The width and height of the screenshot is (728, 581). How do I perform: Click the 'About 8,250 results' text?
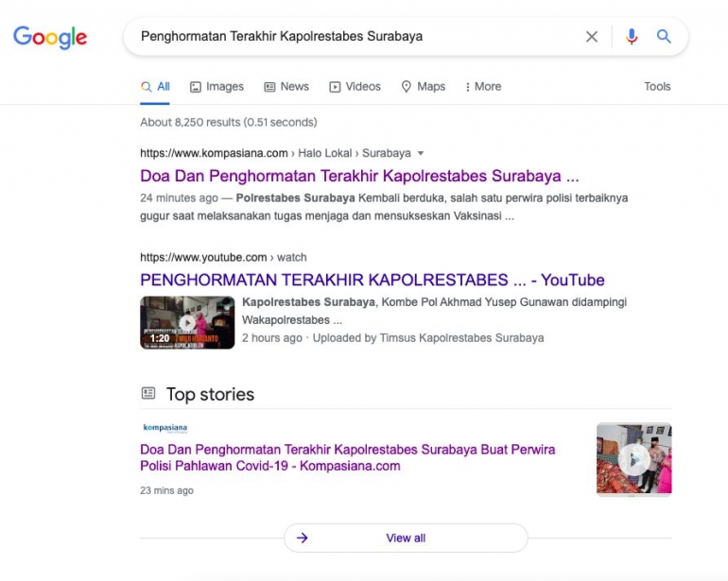[229, 122]
